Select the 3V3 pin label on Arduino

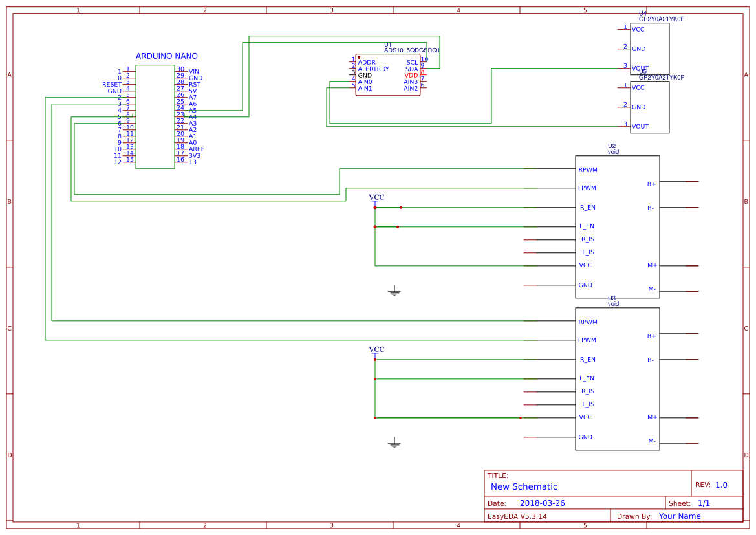coord(195,156)
